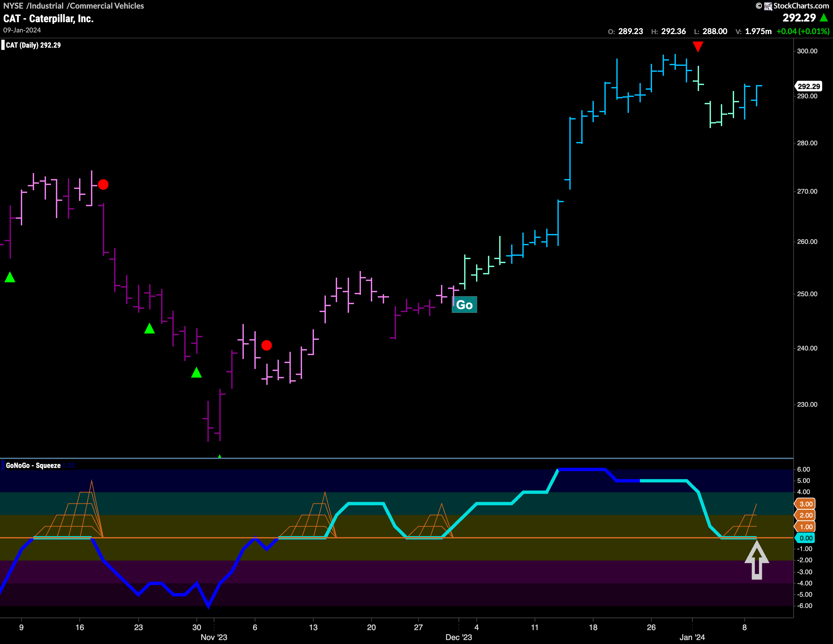This screenshot has width=833, height=644.
Task: Click the GoNoGo - Squeeze indicator label
Action: [33, 465]
